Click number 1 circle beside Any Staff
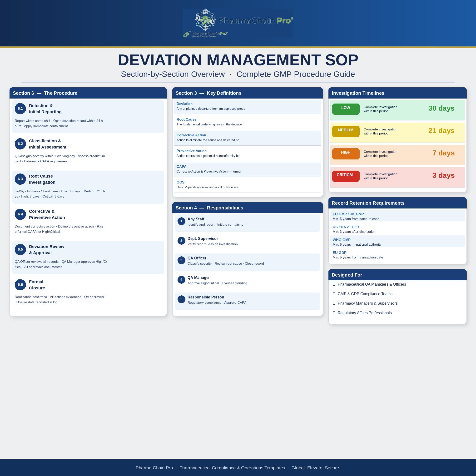476x476 pixels. [x=181, y=221]
